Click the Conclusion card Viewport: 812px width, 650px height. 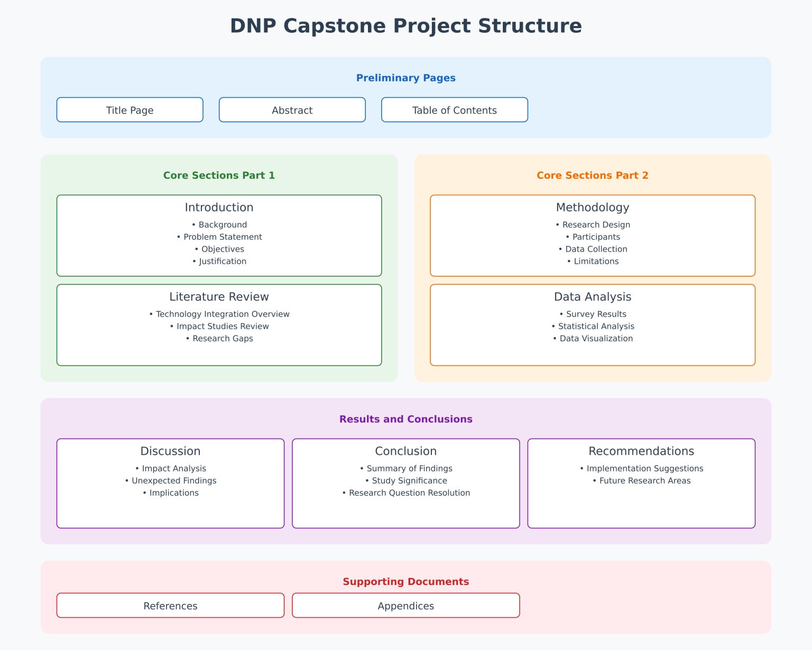(x=405, y=482)
